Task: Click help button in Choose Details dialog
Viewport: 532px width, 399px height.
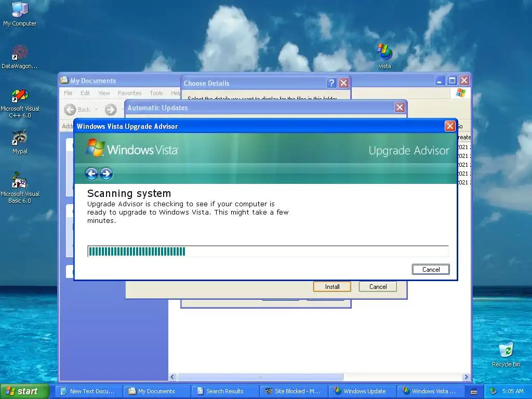Action: (x=331, y=83)
